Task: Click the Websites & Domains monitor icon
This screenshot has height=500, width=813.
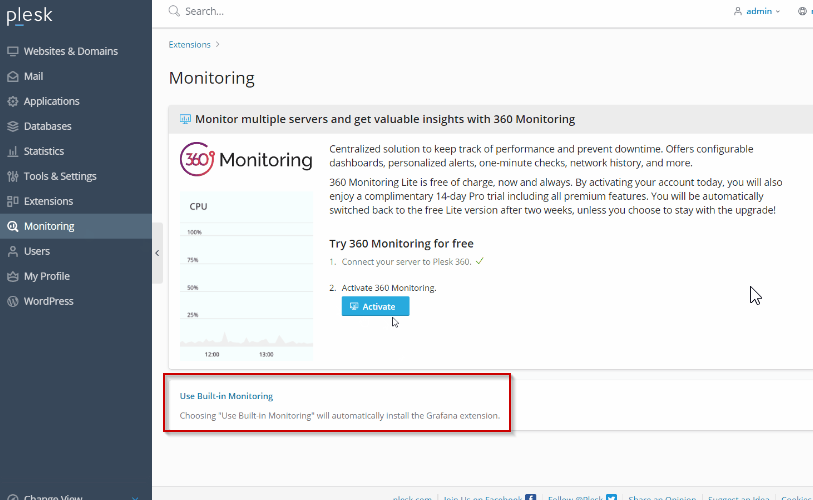Action: click(x=13, y=51)
